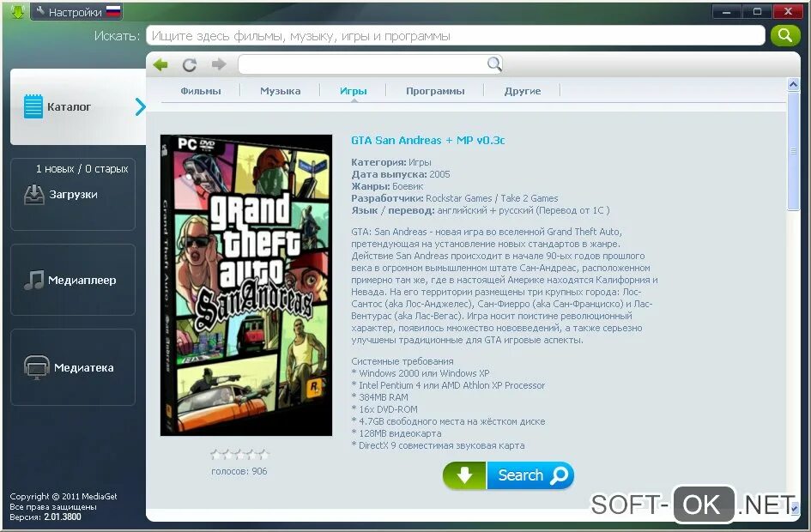
Task: Click the 'Язык / перевод' line
Action: (x=480, y=210)
